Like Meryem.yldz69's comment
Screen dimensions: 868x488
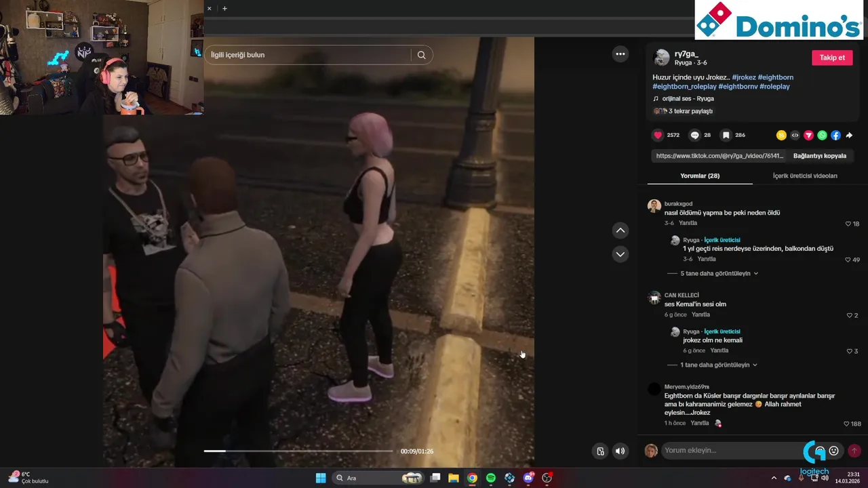coord(846,424)
